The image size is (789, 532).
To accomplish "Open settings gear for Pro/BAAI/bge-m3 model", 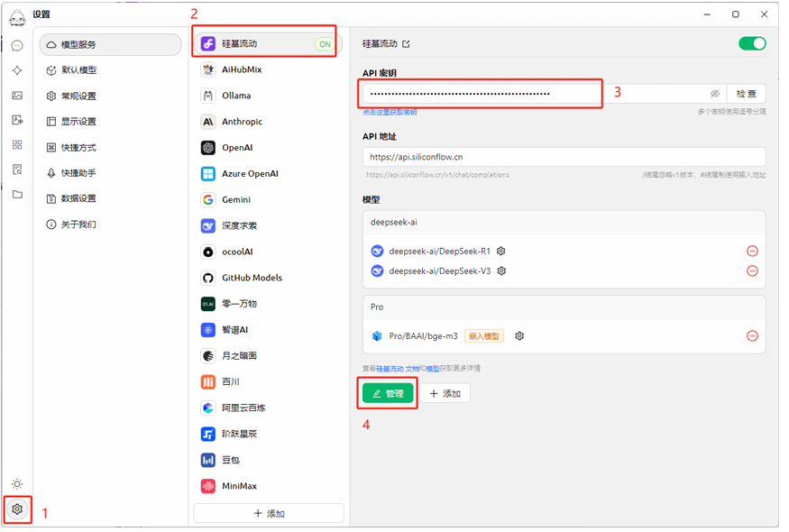I will tap(519, 336).
